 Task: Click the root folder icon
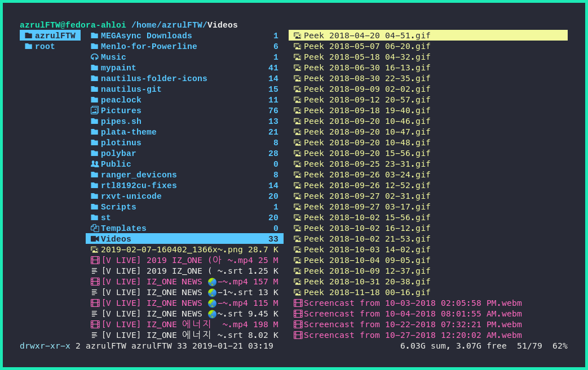pyautogui.click(x=29, y=46)
